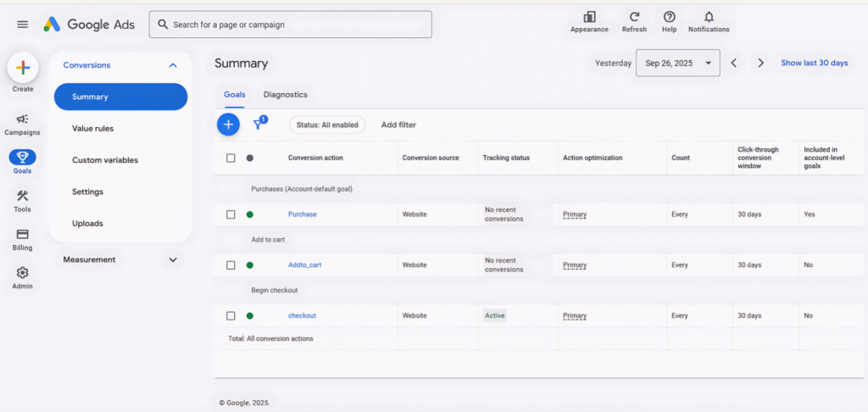The image size is (868, 412).
Task: Click Show last 30 days link
Action: (x=814, y=63)
